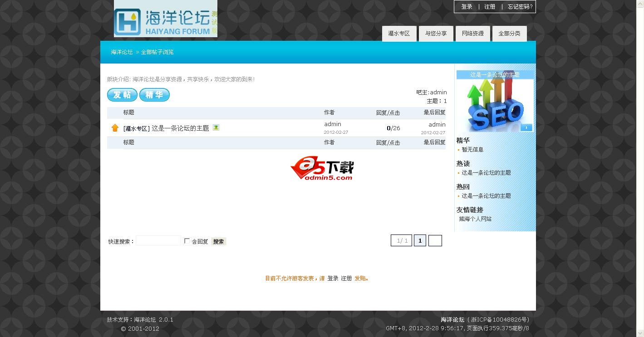This screenshot has height=337, width=644.
Task: Click the SEO image caption 这是一条论坛的主题
Action: pyautogui.click(x=495, y=75)
